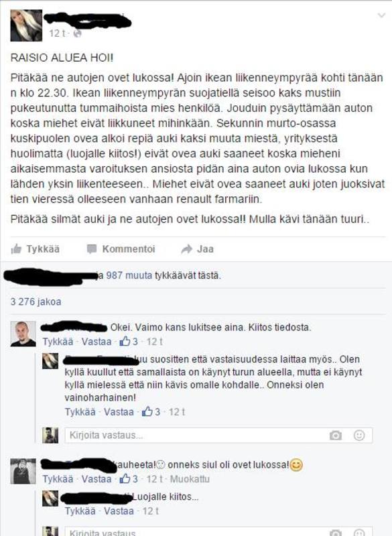Open the emoji picker in the first reply box
This screenshot has height=536, width=392.
(x=359, y=435)
